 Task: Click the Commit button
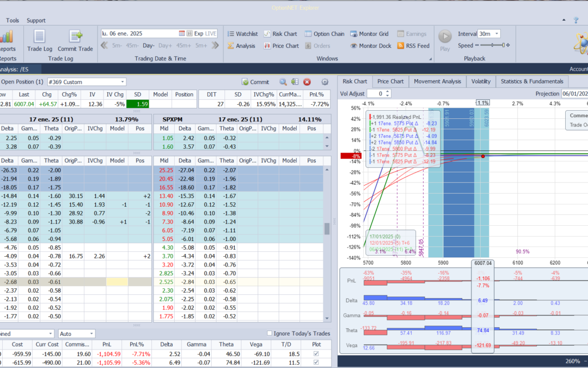[255, 82]
